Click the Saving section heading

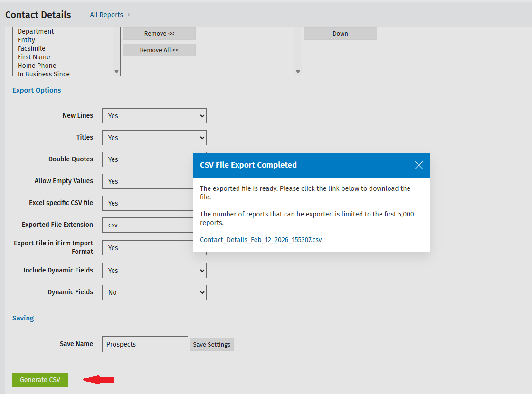[x=23, y=318]
